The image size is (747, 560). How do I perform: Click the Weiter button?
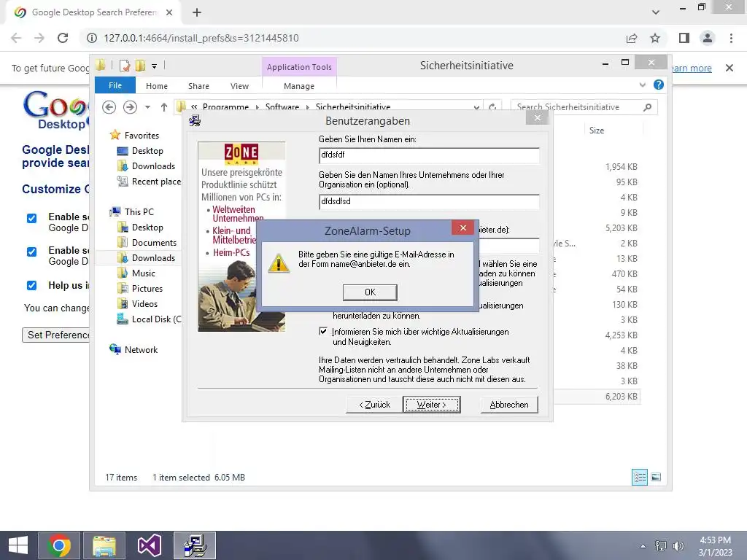click(432, 404)
